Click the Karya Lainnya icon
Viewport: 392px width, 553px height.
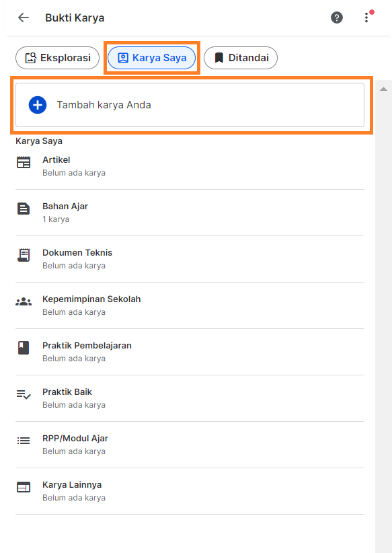click(x=24, y=487)
